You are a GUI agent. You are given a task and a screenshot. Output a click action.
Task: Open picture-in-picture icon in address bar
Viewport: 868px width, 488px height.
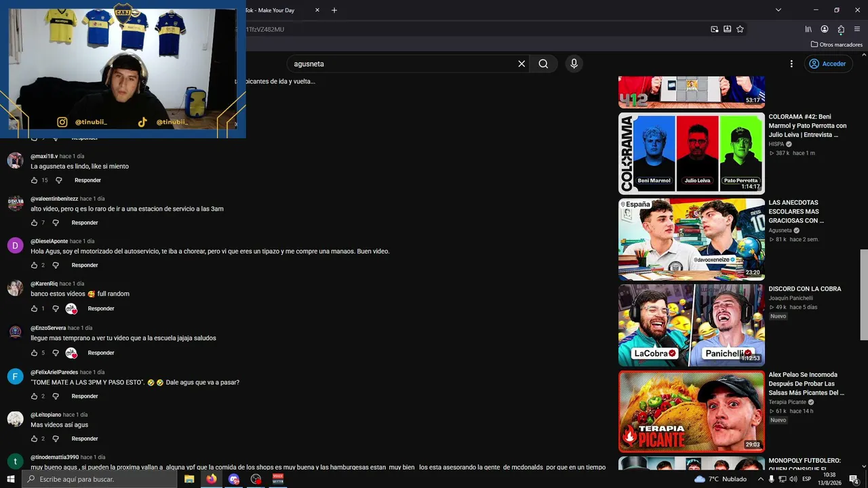click(714, 29)
